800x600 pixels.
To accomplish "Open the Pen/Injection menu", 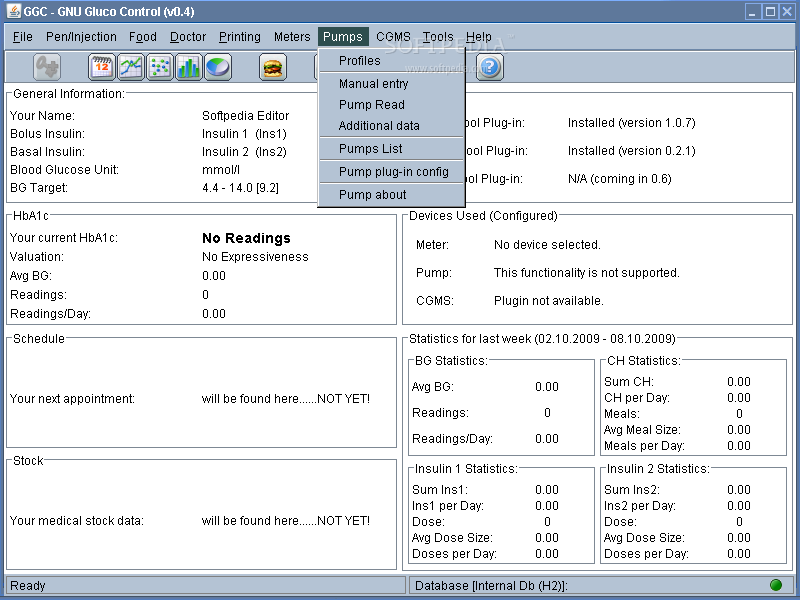I will (x=81, y=37).
